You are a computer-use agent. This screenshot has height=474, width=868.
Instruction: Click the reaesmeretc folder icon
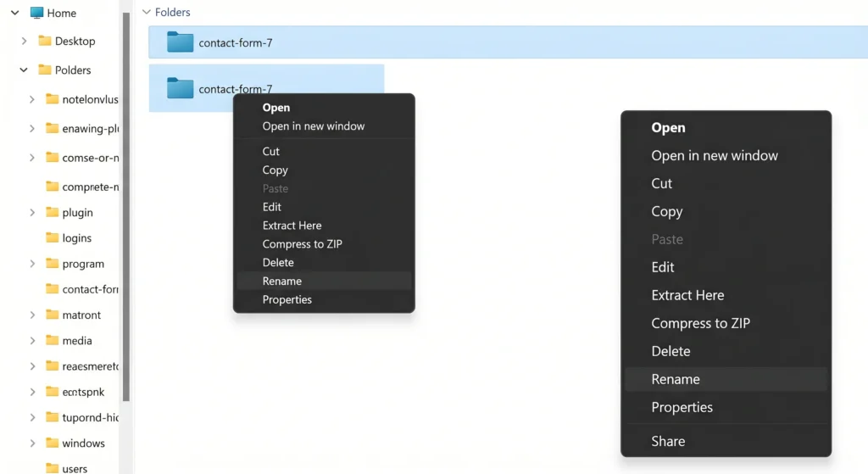(x=52, y=366)
